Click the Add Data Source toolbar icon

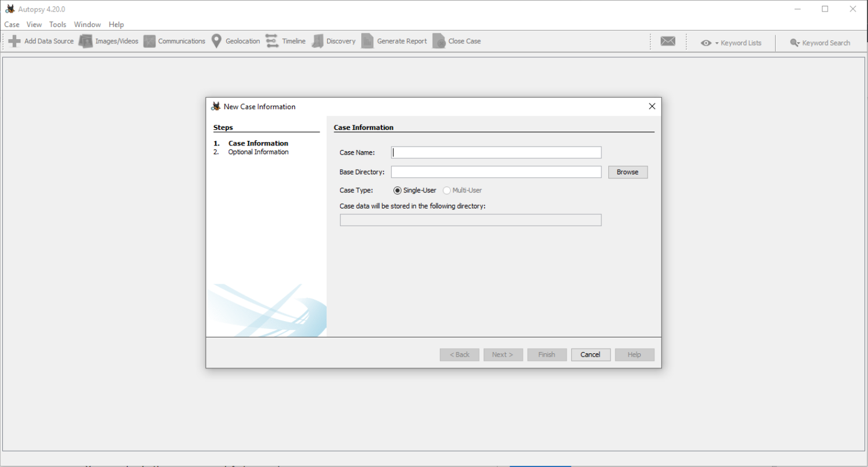tap(14, 41)
